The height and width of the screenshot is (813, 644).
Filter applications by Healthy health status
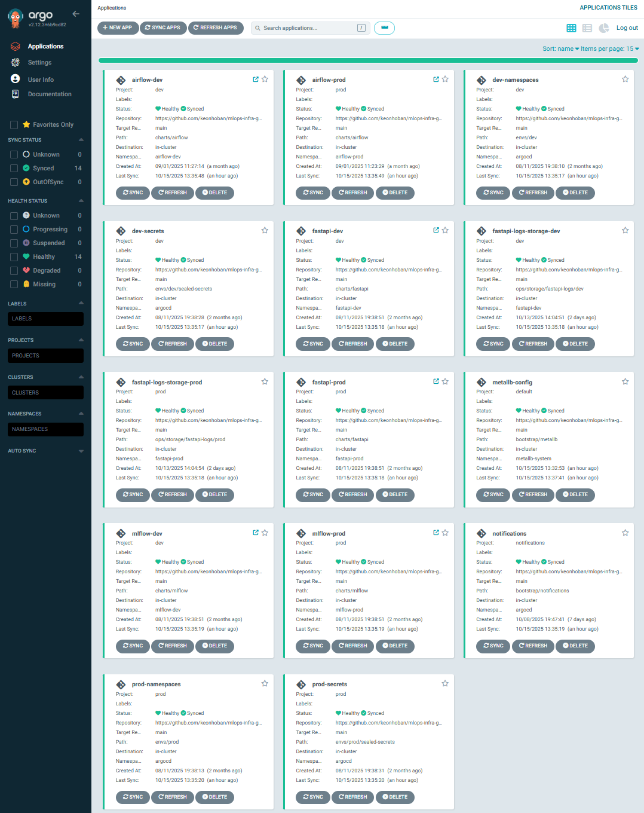coord(14,256)
